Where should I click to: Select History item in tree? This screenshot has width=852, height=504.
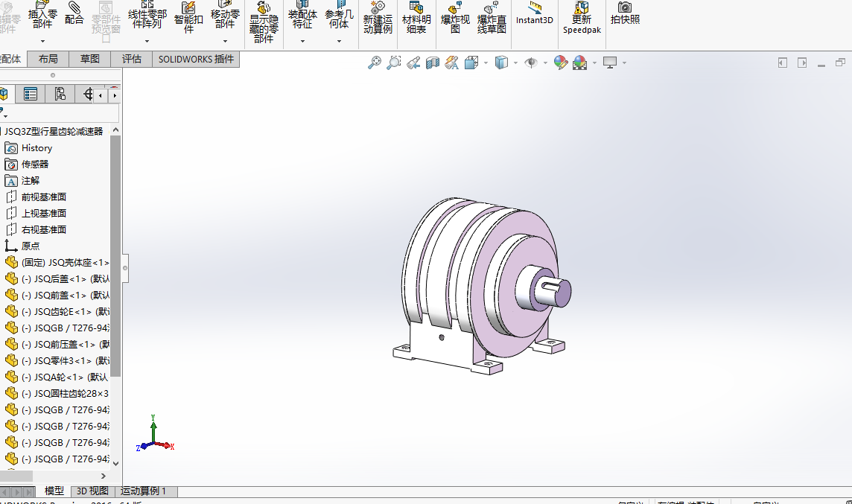tap(36, 147)
